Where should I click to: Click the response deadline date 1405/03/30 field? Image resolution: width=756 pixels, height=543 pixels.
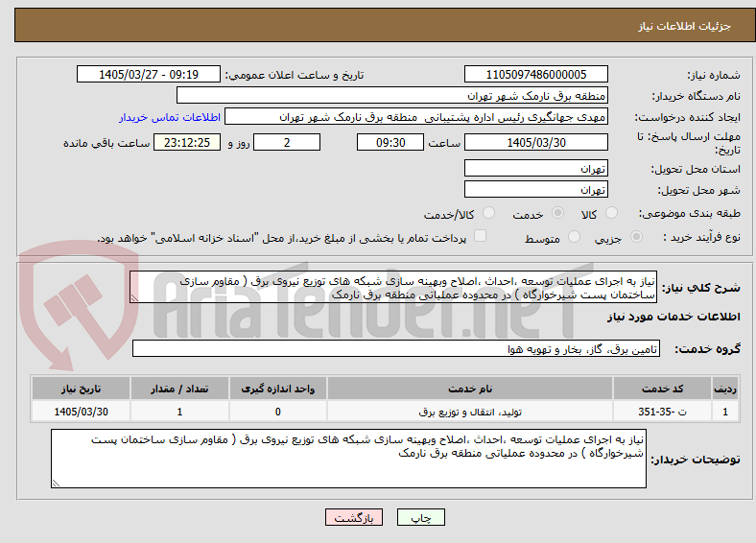(535, 143)
